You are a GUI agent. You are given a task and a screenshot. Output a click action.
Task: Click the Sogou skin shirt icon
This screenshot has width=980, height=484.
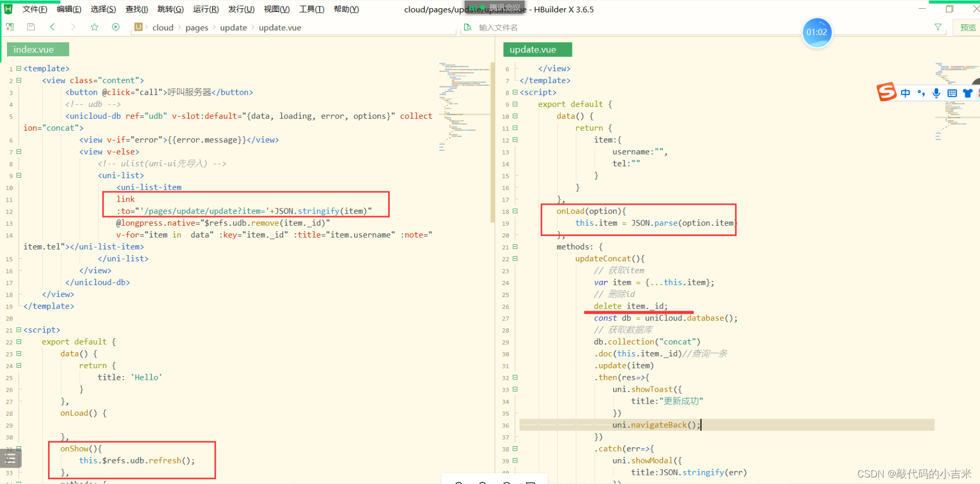(967, 93)
